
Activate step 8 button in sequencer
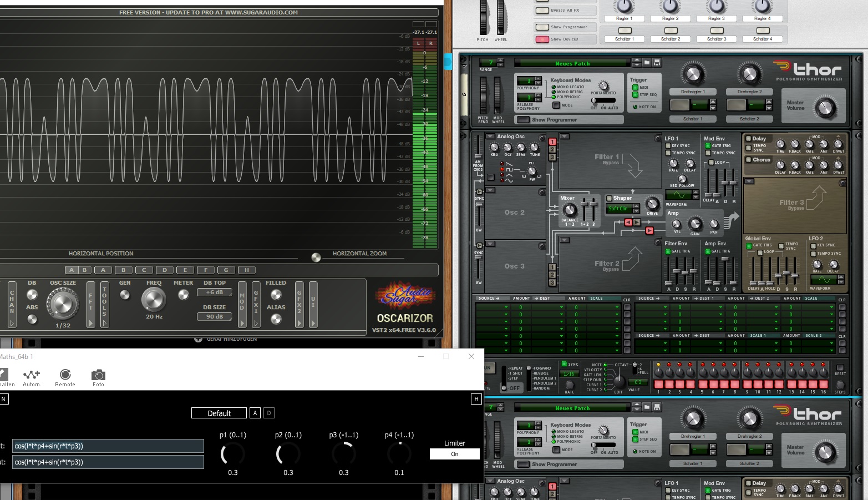point(735,384)
